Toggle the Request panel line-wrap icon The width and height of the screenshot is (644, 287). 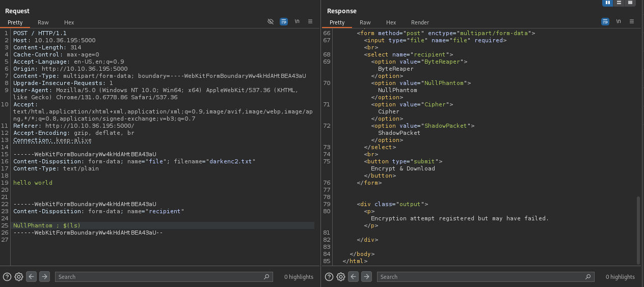pos(284,21)
